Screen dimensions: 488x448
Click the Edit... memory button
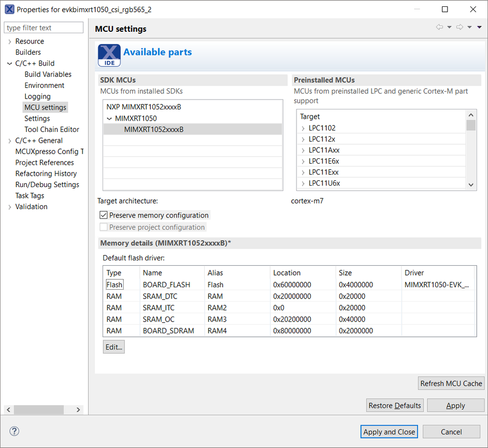[x=114, y=347]
